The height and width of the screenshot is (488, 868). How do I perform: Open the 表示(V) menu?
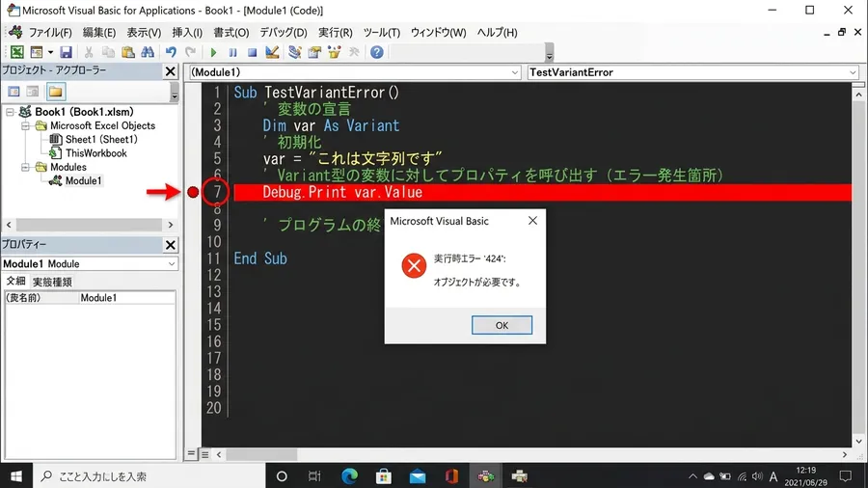click(144, 33)
